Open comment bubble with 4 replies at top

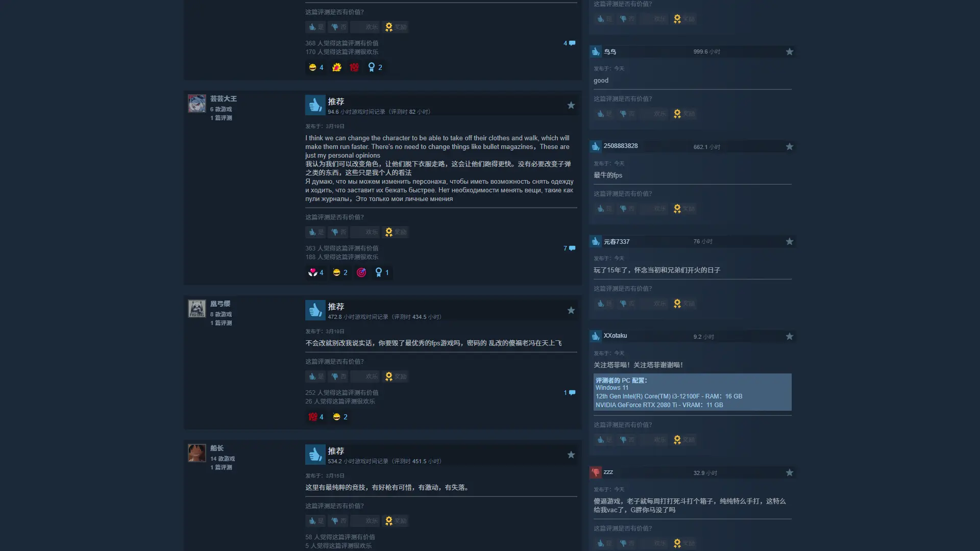point(569,43)
